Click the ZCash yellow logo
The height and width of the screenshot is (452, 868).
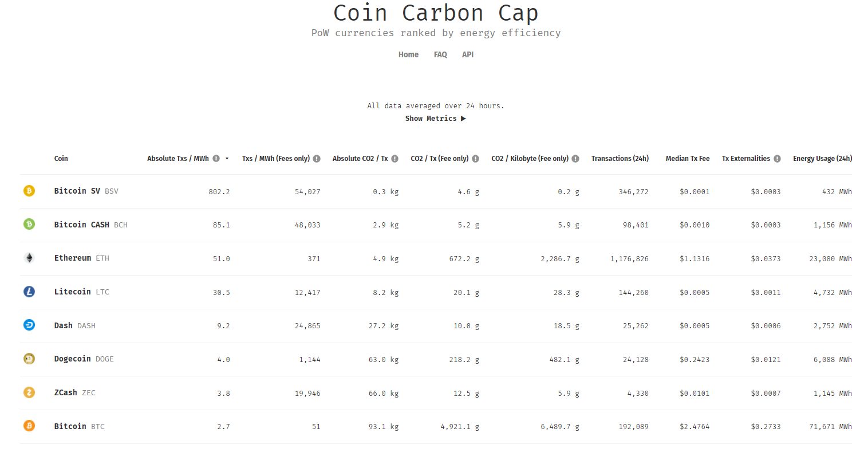coord(29,392)
